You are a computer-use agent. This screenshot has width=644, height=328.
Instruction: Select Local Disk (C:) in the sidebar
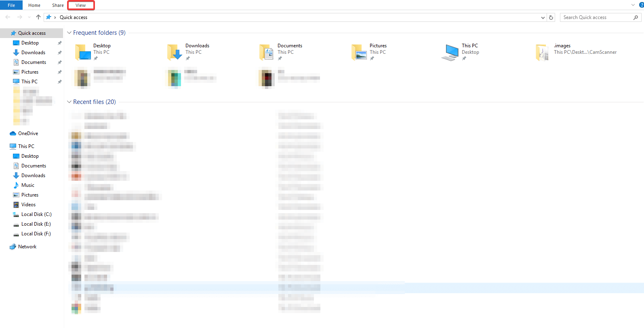tap(36, 214)
